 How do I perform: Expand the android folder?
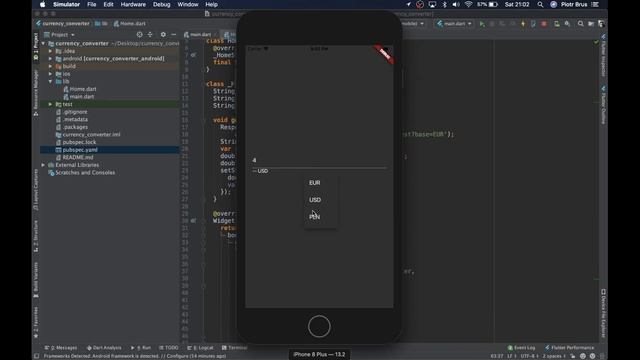click(x=51, y=59)
